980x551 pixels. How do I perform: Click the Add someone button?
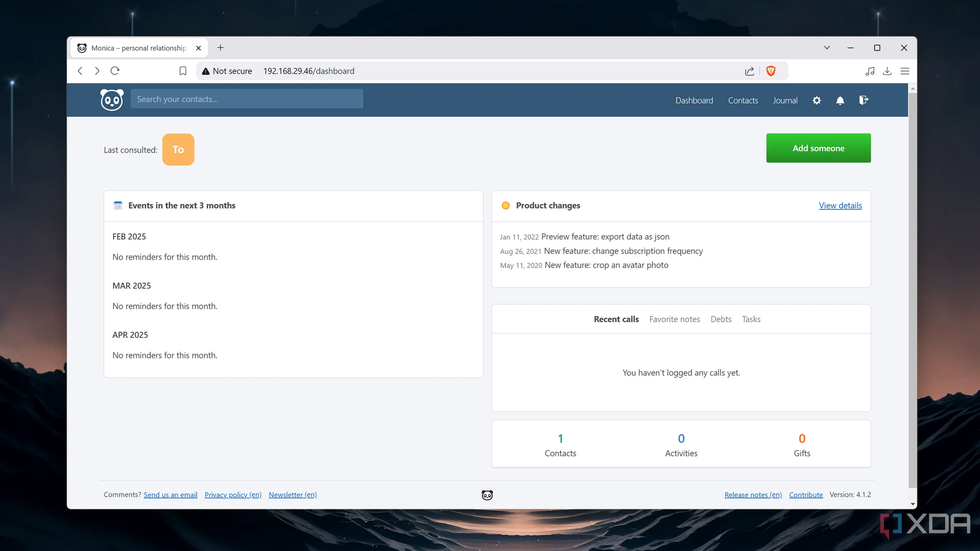[818, 148]
